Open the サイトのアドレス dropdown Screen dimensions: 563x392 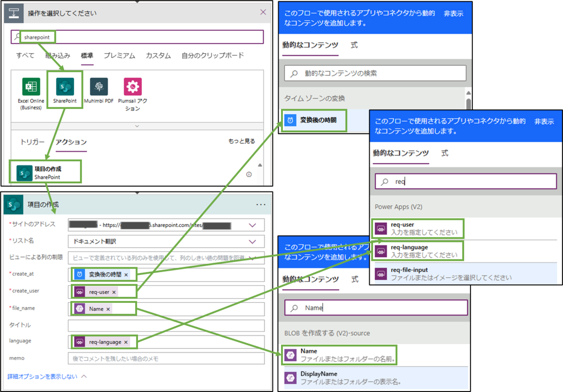click(x=253, y=225)
